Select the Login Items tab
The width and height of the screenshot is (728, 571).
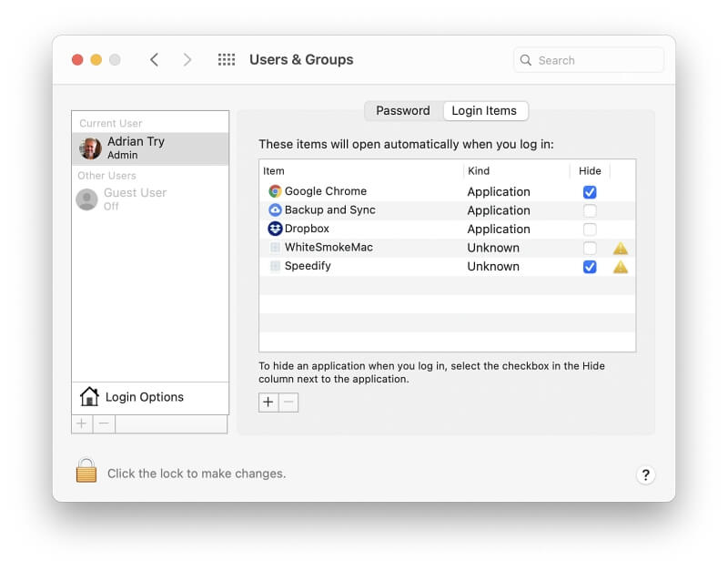coord(484,111)
